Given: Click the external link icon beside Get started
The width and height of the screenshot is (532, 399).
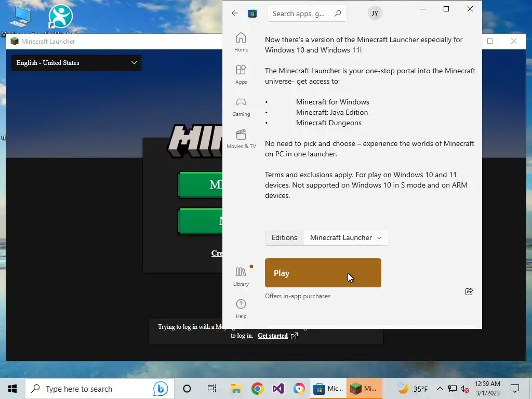Looking at the screenshot, I should click(x=294, y=336).
